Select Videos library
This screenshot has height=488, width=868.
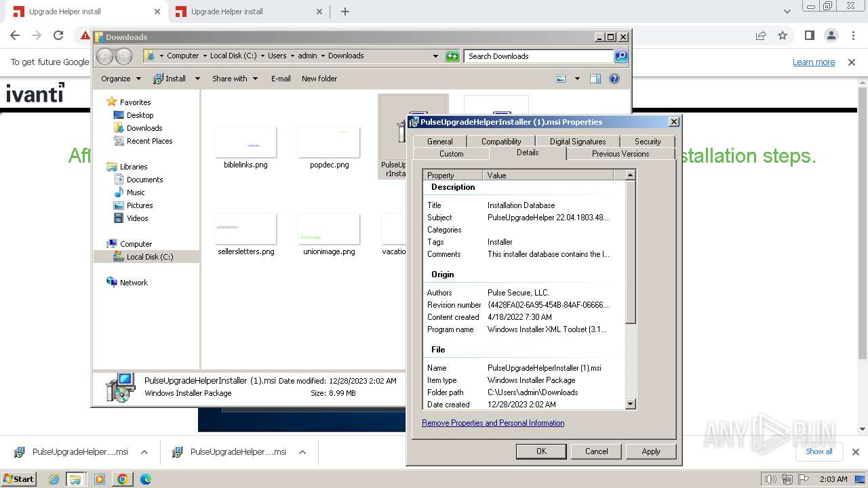(137, 218)
